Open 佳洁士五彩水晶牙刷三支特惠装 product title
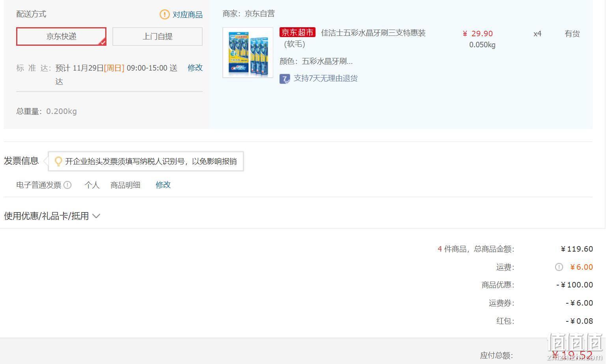 tap(373, 33)
